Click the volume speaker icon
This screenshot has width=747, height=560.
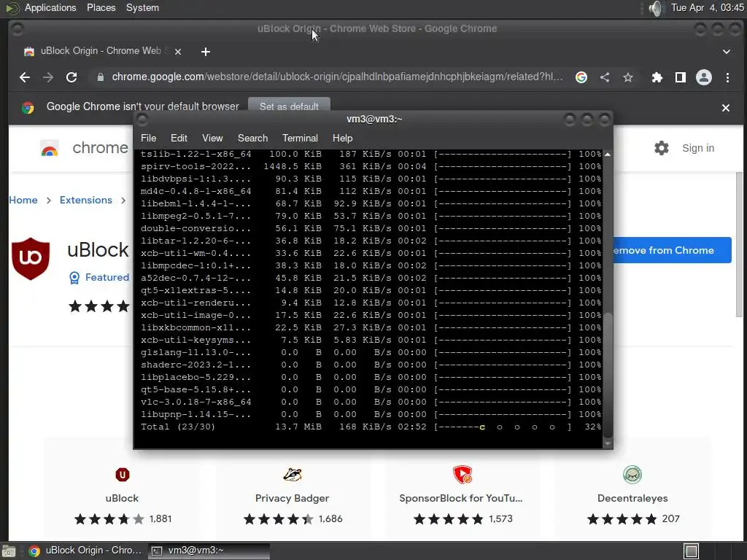(x=656, y=8)
